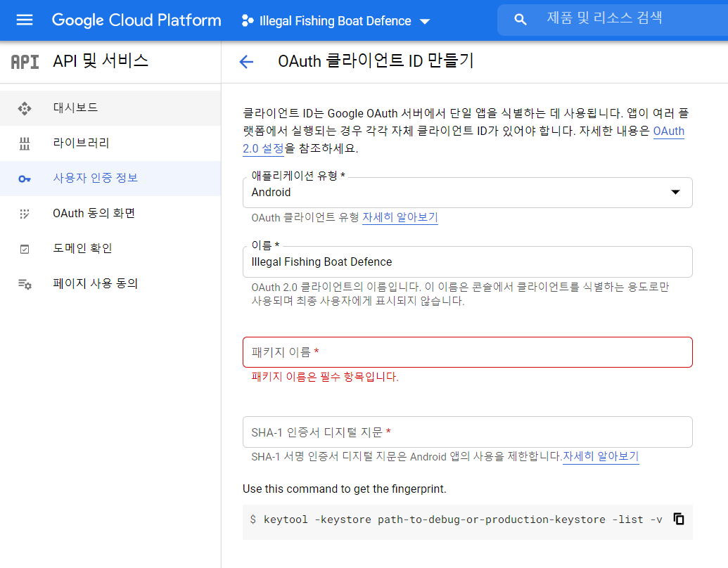The width and height of the screenshot is (728, 568).
Task: Click the API logo icon in sidebar
Action: [25, 62]
